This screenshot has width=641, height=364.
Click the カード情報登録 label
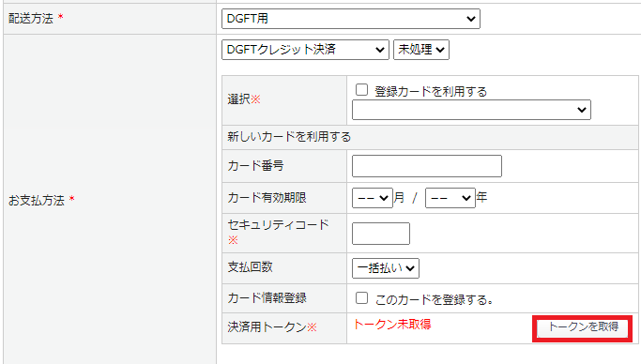[x=267, y=298]
